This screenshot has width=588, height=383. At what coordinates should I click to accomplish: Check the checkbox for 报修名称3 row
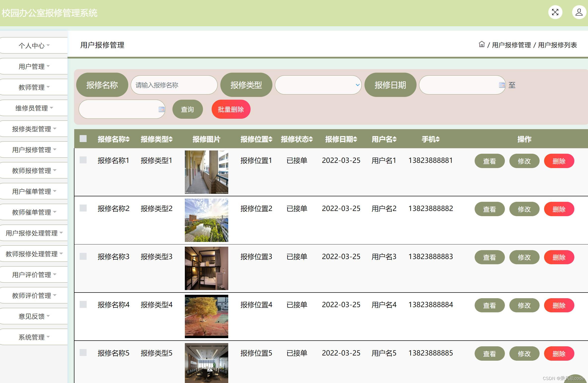[x=83, y=256]
